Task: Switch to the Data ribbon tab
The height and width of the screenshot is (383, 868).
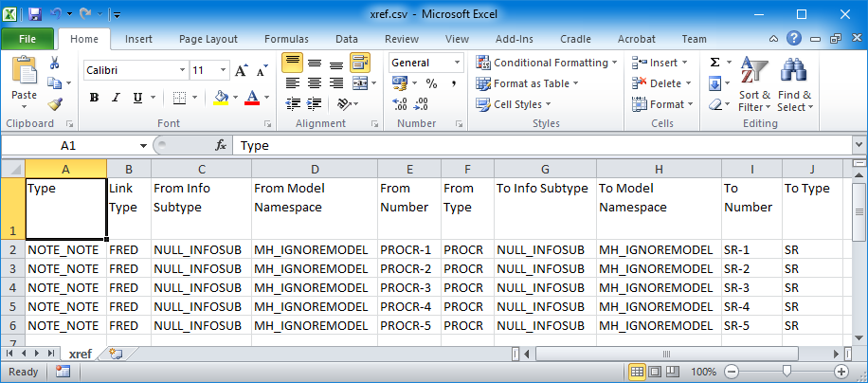Action: pyautogui.click(x=347, y=39)
